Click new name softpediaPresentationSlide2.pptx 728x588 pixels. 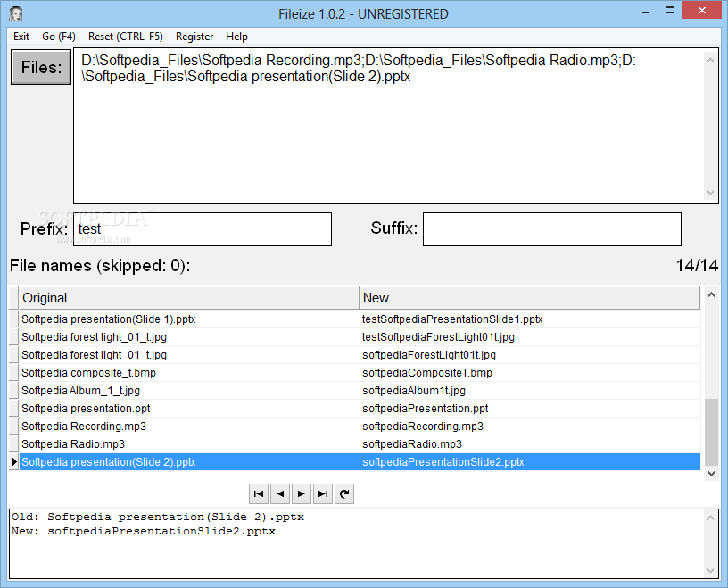pos(530,461)
